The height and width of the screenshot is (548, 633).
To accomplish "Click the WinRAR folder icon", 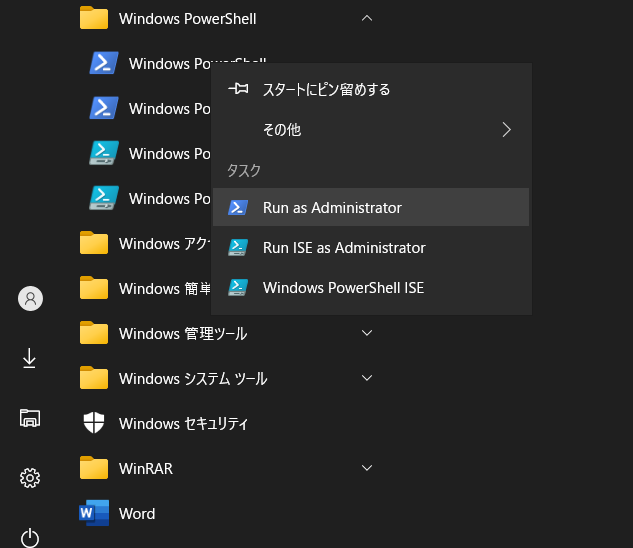I will coord(94,468).
